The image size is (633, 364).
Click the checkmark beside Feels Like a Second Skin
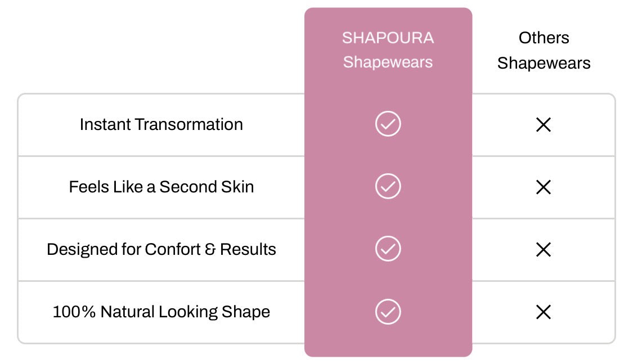[x=388, y=186]
